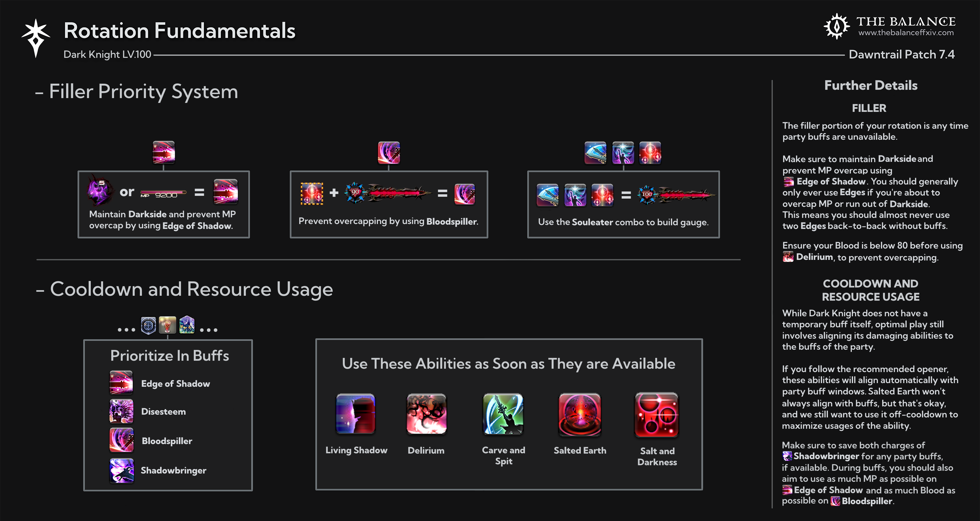The image size is (980, 521).
Task: Click the Living Shadow ability icon
Action: [356, 414]
